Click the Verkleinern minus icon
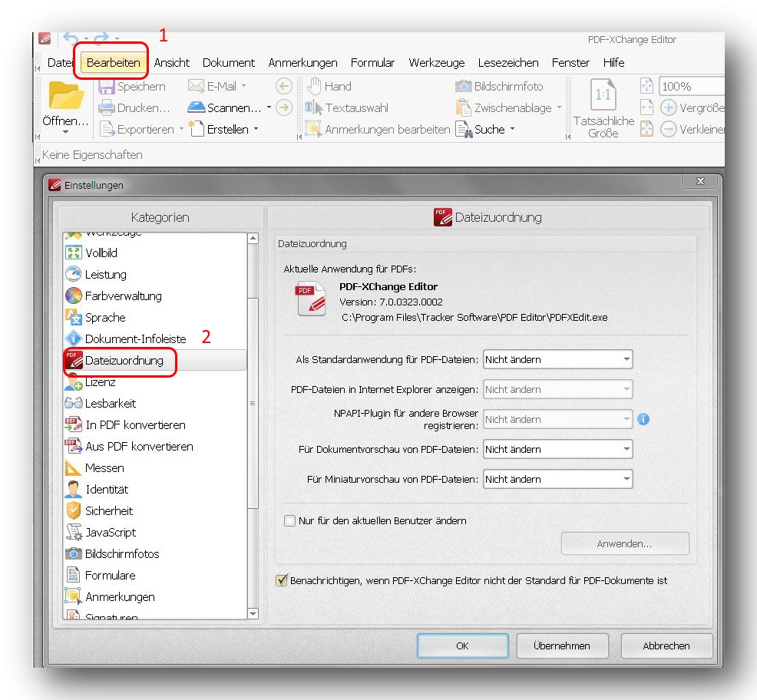 click(x=668, y=130)
